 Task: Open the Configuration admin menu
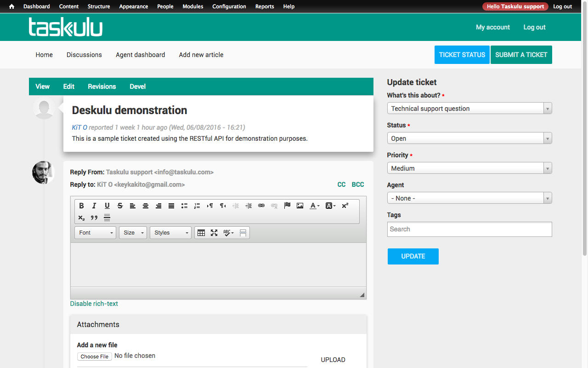[x=229, y=6]
